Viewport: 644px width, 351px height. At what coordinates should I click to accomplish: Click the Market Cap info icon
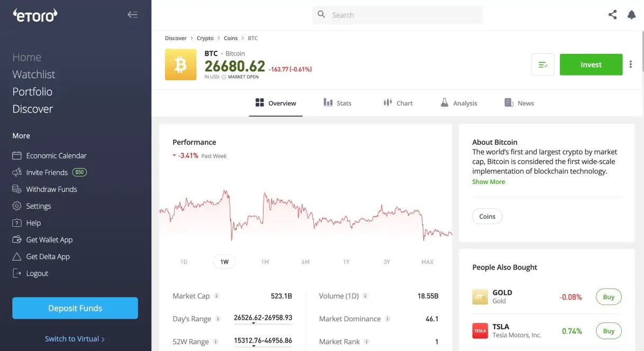pos(216,296)
